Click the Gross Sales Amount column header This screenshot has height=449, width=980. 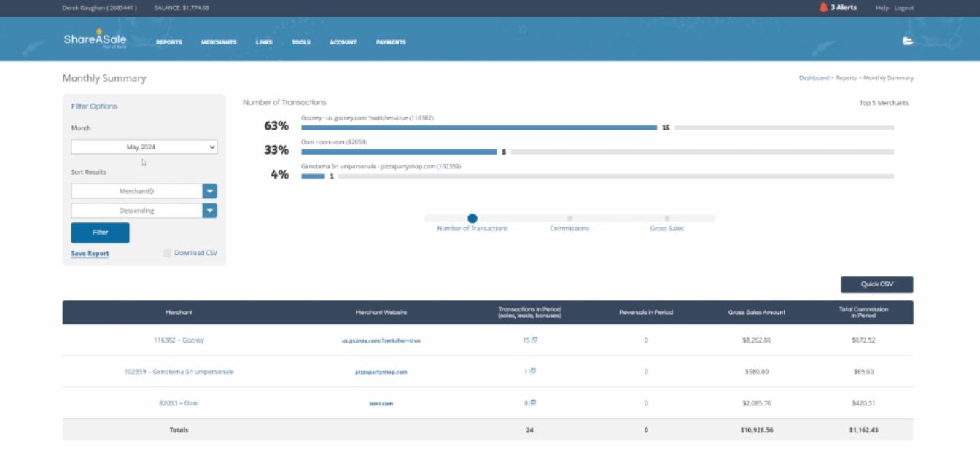pyautogui.click(x=757, y=313)
